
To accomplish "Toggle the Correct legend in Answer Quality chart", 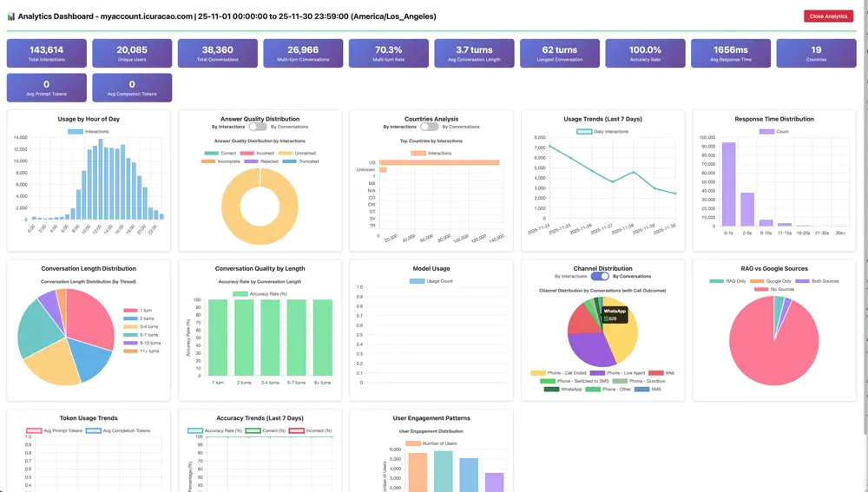I will click(x=220, y=154).
